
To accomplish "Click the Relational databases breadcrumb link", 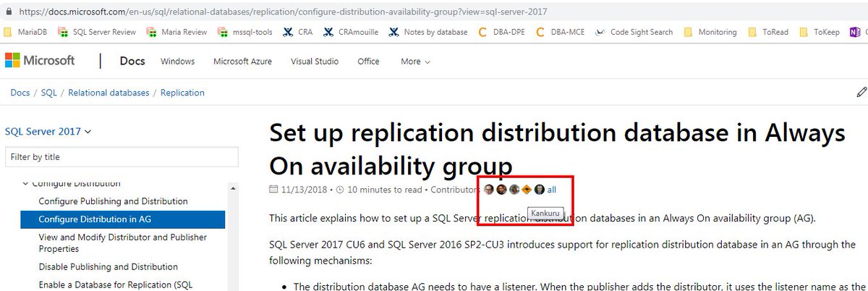I will (x=109, y=93).
